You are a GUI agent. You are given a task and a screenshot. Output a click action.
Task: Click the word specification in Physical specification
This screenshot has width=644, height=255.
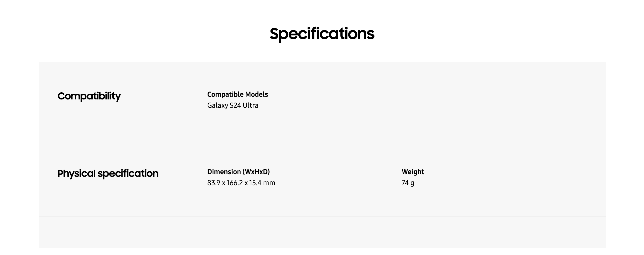(128, 173)
